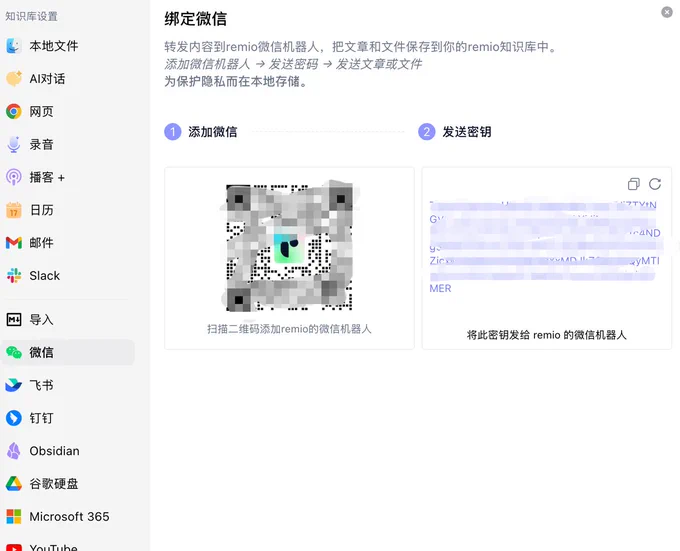Open 日历 in sidebar
Screen dimensions: 680x551
69,210
